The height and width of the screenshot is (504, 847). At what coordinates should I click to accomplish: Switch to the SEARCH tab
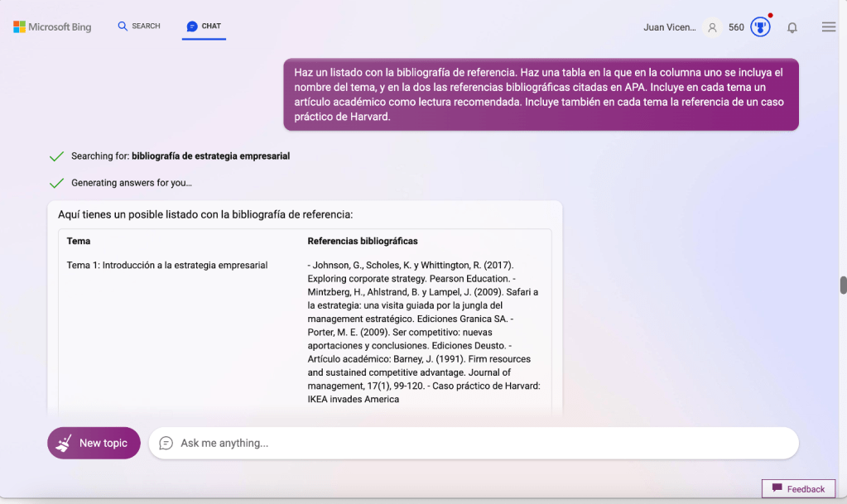click(x=139, y=26)
